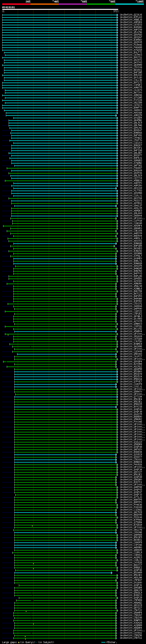This screenshot has height=644, width=146.
Task: Click hit label UniRef100_Q90YZ7
Action: (x=131, y=472)
